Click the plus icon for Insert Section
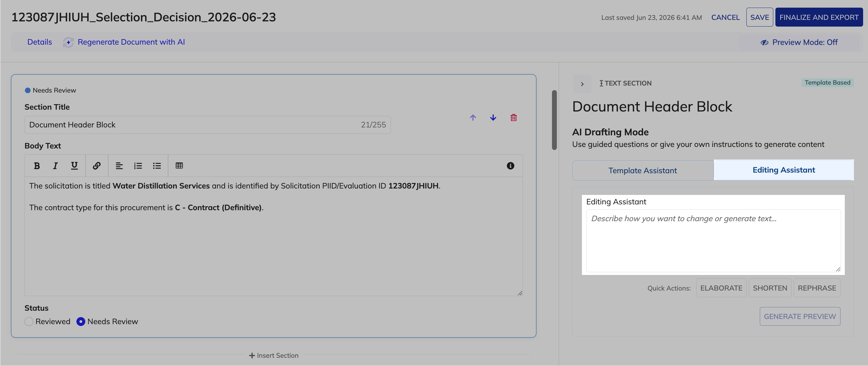Image resolution: width=868 pixels, height=366 pixels. coord(252,356)
